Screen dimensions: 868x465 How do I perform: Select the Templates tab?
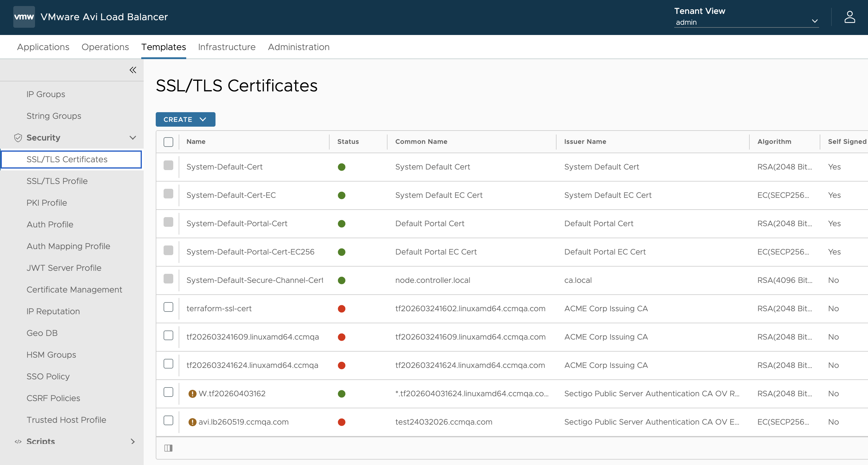[x=163, y=47]
